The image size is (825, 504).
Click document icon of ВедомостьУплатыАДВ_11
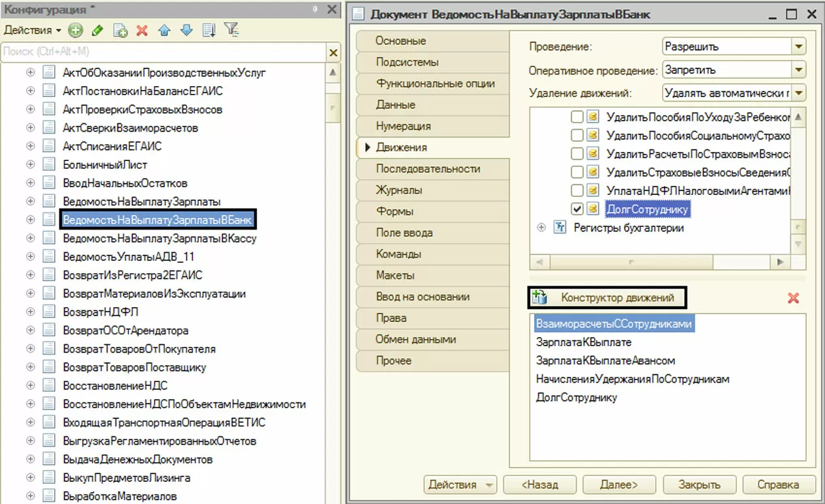pyautogui.click(x=49, y=257)
